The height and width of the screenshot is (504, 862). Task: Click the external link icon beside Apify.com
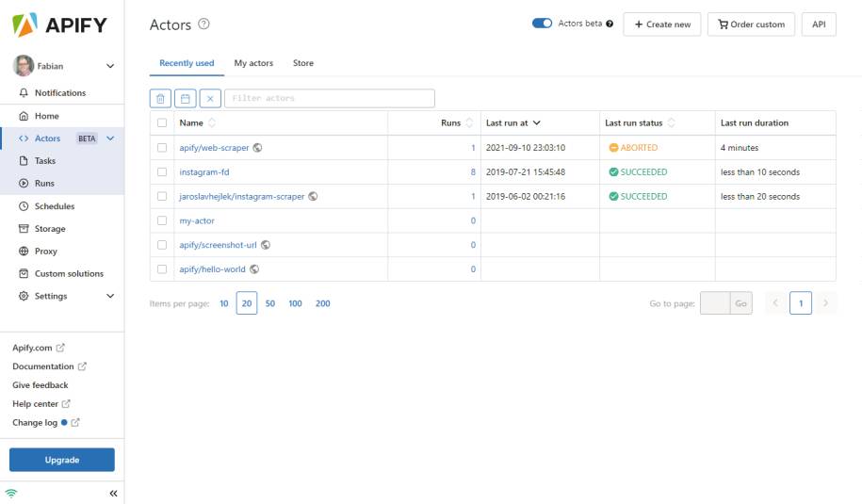click(x=60, y=348)
